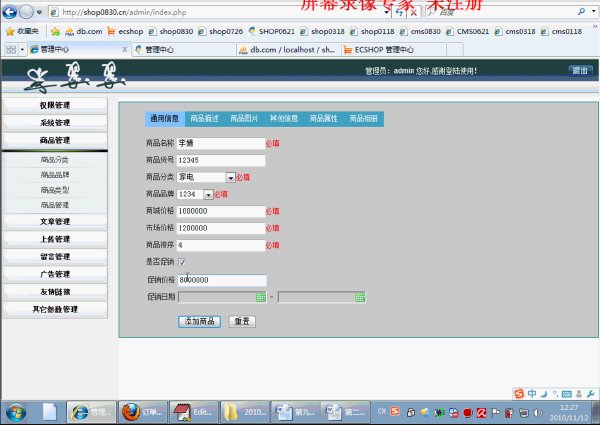Open the ecshop favorites bar link

[x=126, y=31]
